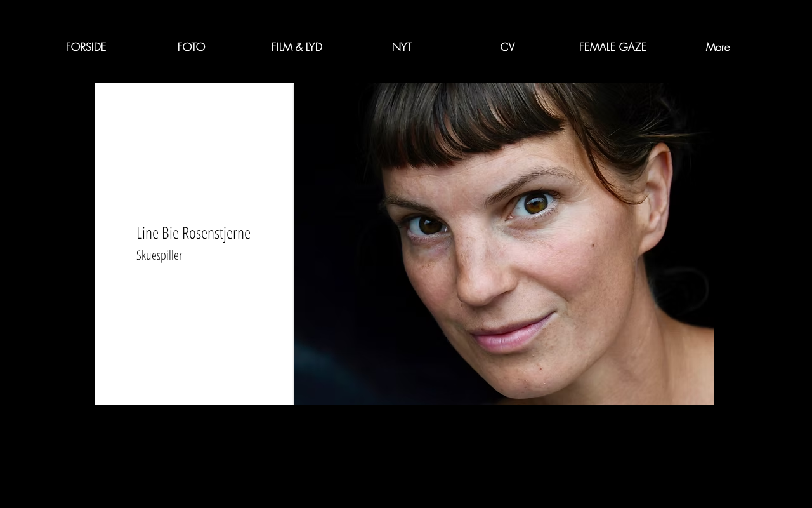Click the woman's ear in the portrait
The width and height of the screenshot is (812, 508).
655,197
